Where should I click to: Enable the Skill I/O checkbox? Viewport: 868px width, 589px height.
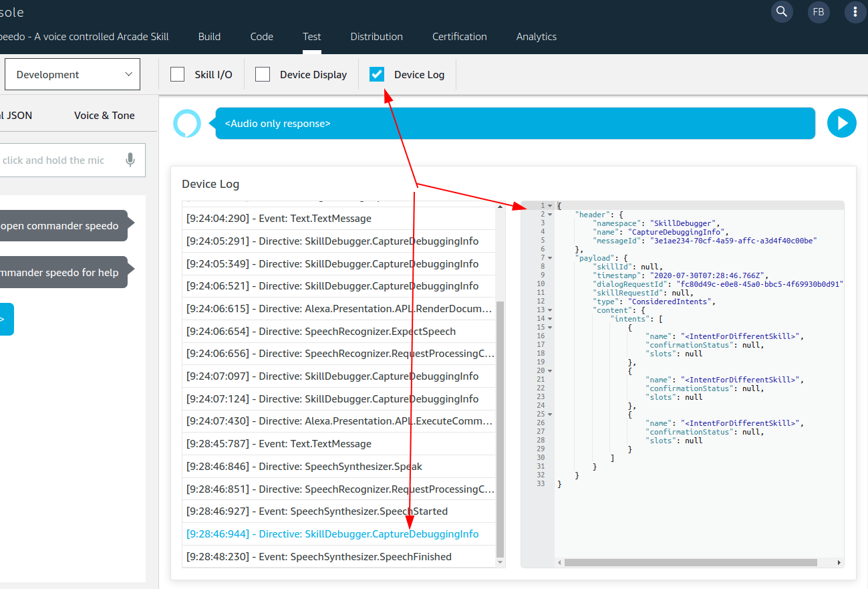[x=177, y=74]
